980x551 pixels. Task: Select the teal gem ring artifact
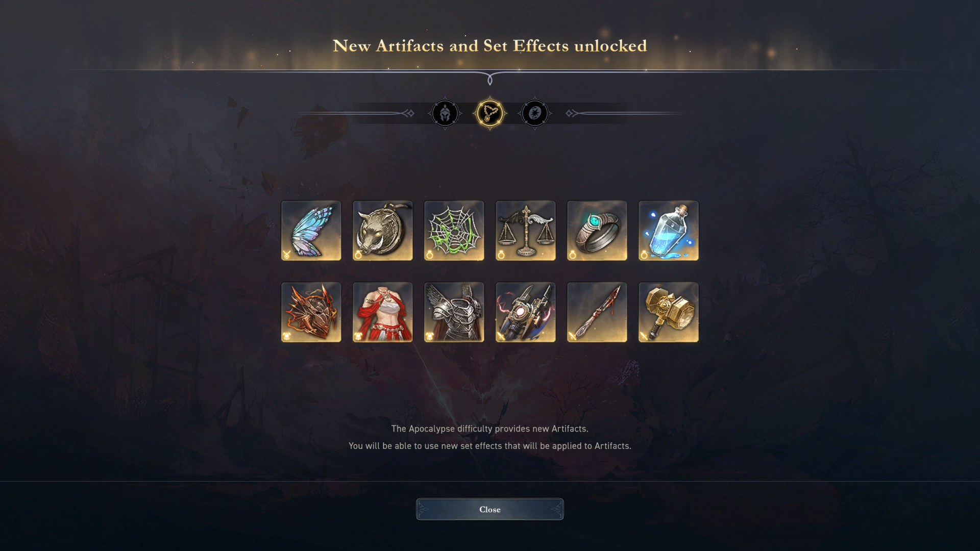point(597,231)
